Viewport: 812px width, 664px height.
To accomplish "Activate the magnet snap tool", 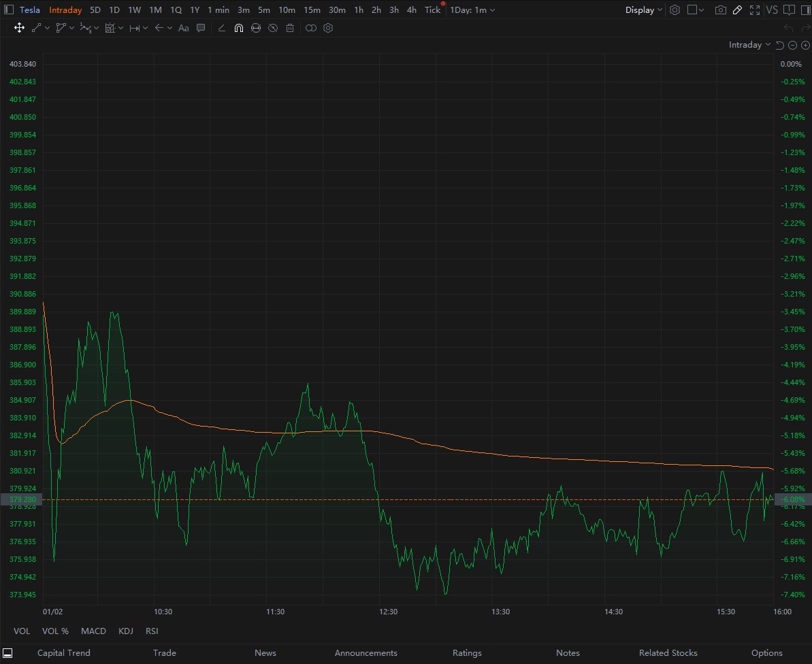I will click(239, 28).
